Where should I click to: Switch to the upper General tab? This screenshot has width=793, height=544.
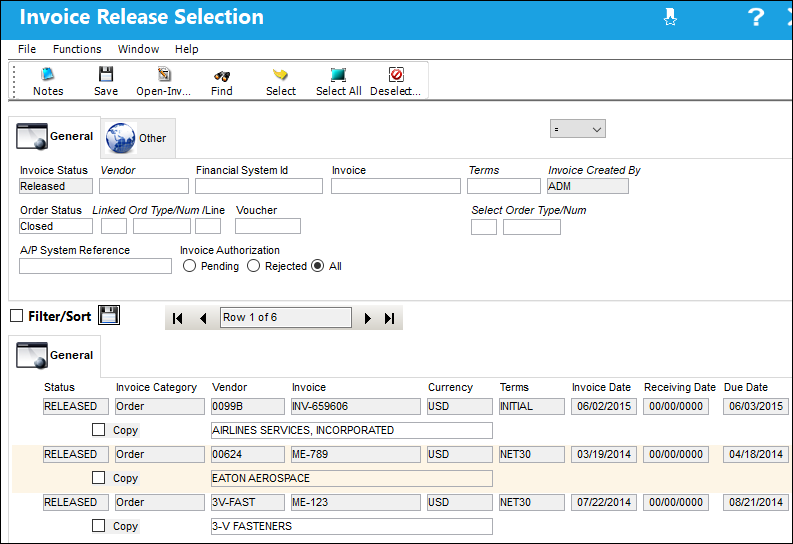pyautogui.click(x=55, y=137)
